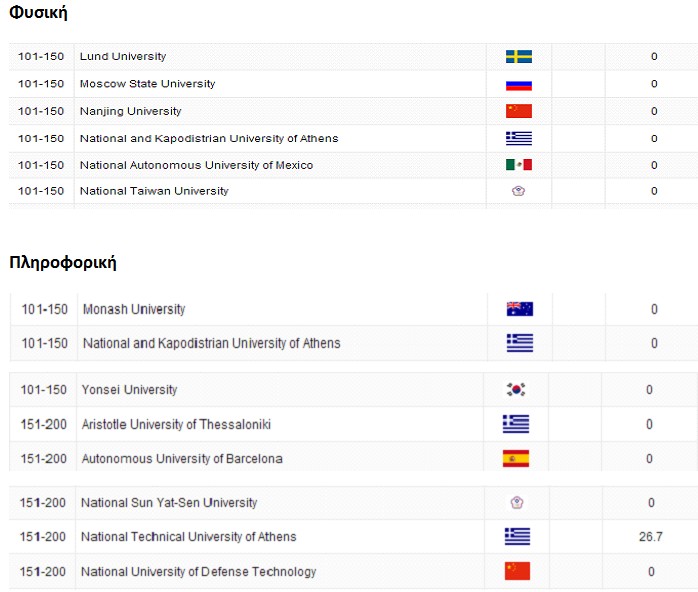Image resolution: width=698 pixels, height=592 pixels.
Task: Click the Greece flag beside Aristotle University
Action: click(x=516, y=424)
